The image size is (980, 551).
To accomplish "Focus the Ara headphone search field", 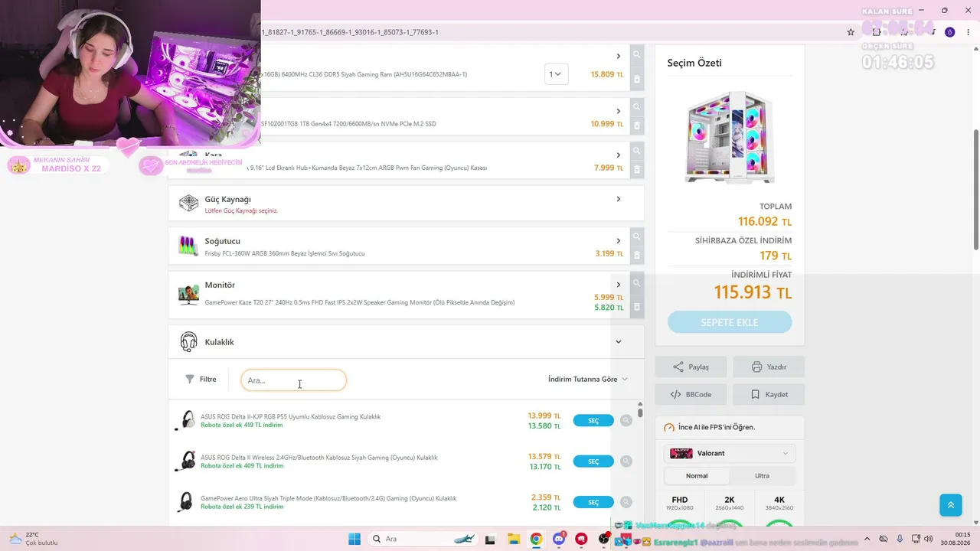I will [294, 380].
